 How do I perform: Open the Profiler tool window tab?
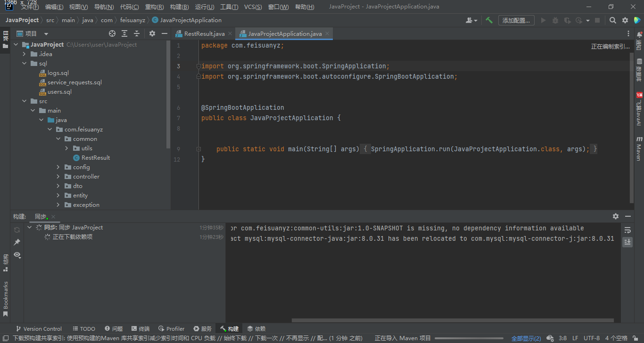coord(171,329)
